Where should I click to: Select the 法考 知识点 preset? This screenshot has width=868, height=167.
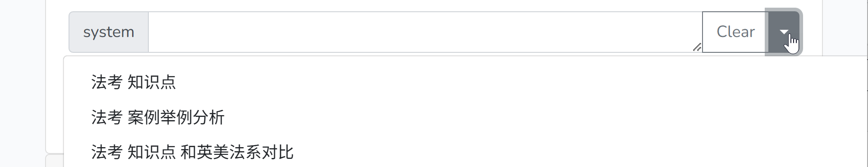[133, 82]
